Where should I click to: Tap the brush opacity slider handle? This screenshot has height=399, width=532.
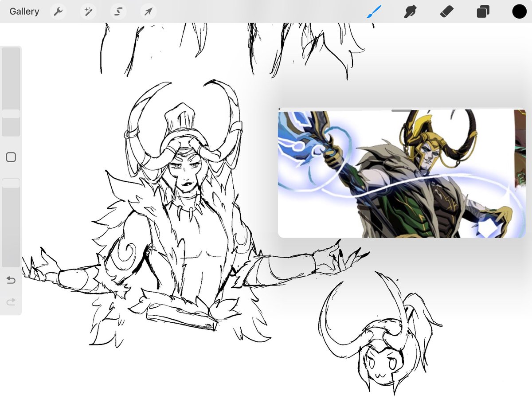pyautogui.click(x=11, y=183)
